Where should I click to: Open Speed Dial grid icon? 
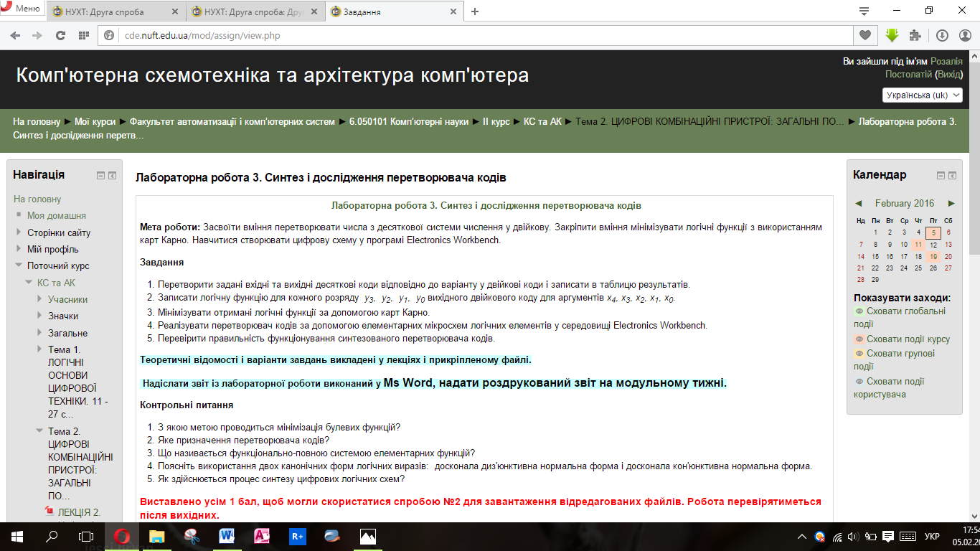click(x=84, y=35)
